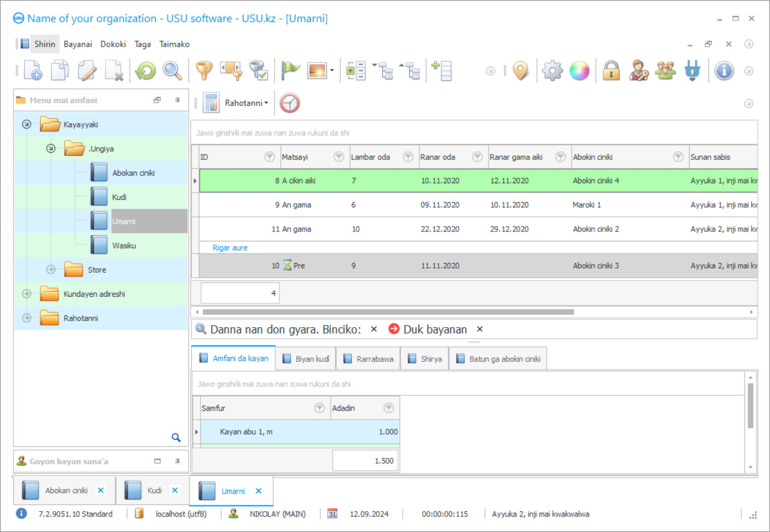Open the Bayanai menu
770x532 pixels.
[x=78, y=44]
